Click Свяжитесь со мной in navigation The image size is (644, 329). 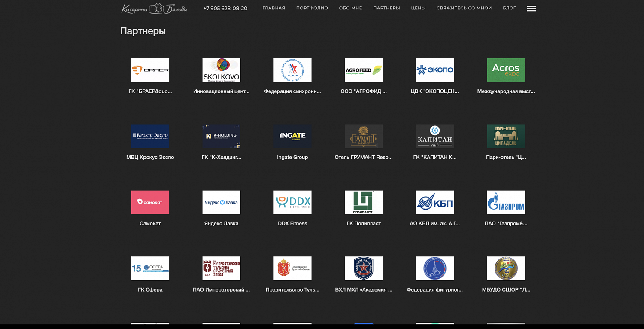[x=464, y=8]
